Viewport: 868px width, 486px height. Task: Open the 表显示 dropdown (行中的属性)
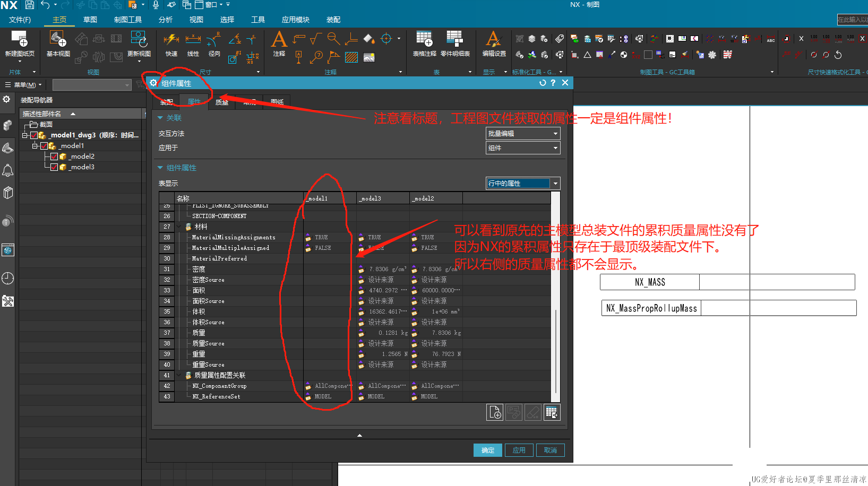click(x=523, y=184)
